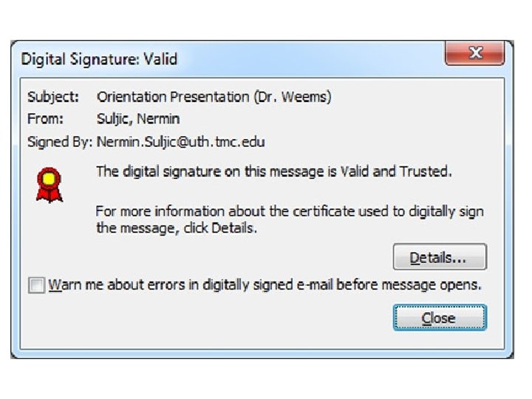Click the 'Warn me about errors' checkbox label
532x399 pixels.
[265, 284]
